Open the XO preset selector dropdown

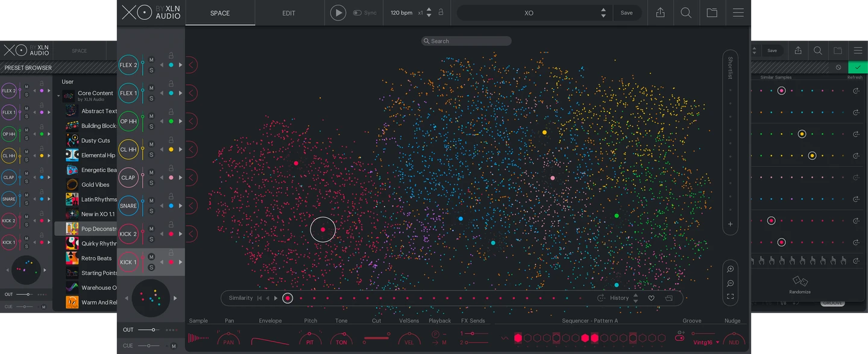tap(603, 13)
